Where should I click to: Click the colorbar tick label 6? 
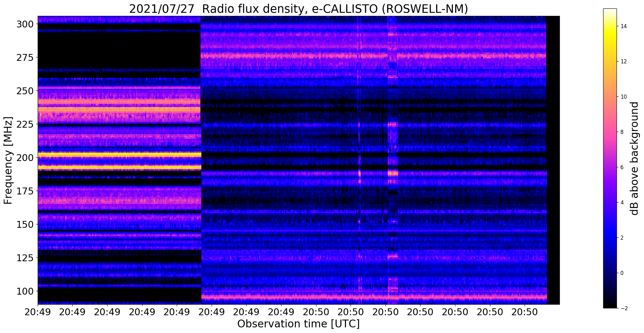click(622, 167)
